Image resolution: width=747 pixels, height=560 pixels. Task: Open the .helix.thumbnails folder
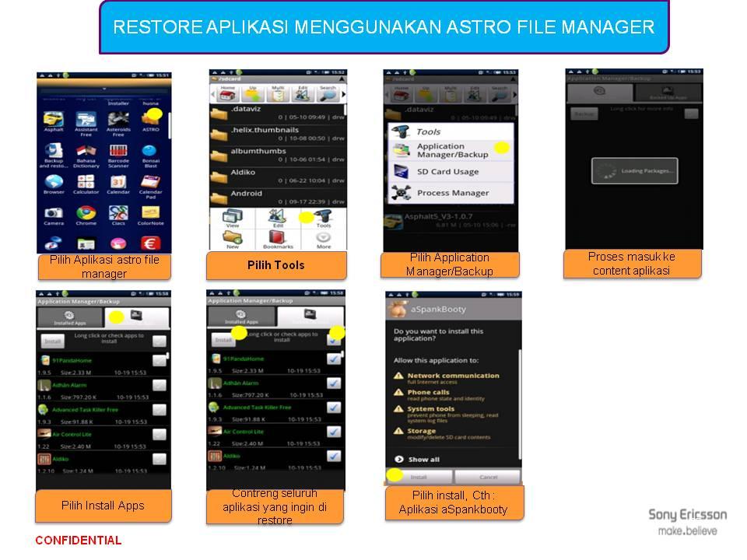(279, 134)
